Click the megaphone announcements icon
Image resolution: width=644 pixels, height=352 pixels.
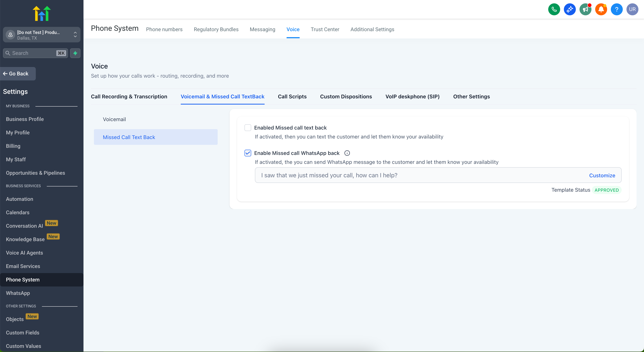coord(585,10)
